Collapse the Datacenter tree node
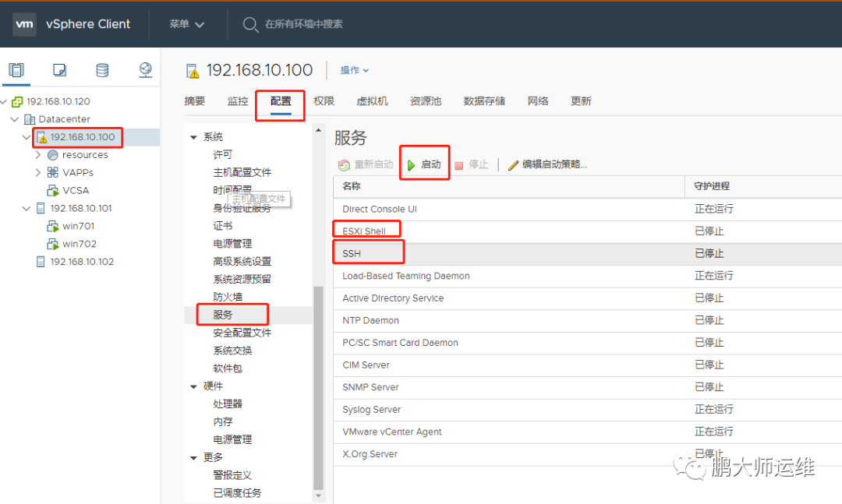842x504 pixels. click(x=15, y=119)
